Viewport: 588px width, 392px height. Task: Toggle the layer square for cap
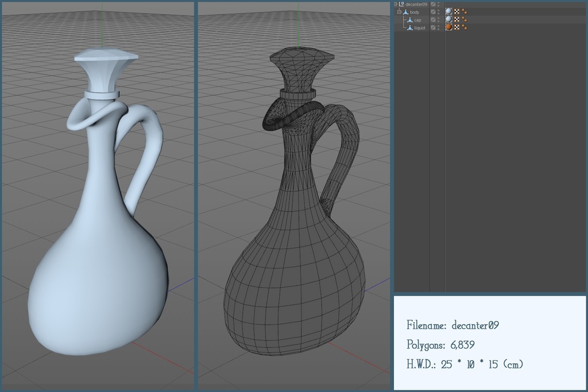433,20
